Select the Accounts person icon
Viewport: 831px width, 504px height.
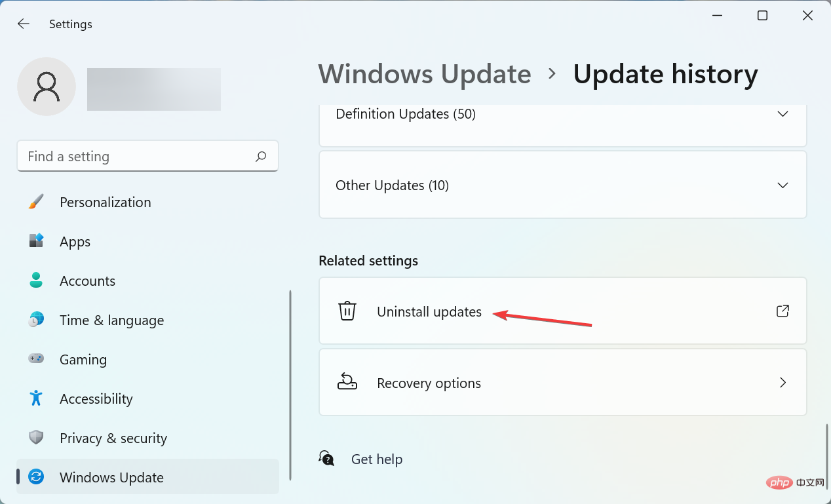(36, 281)
